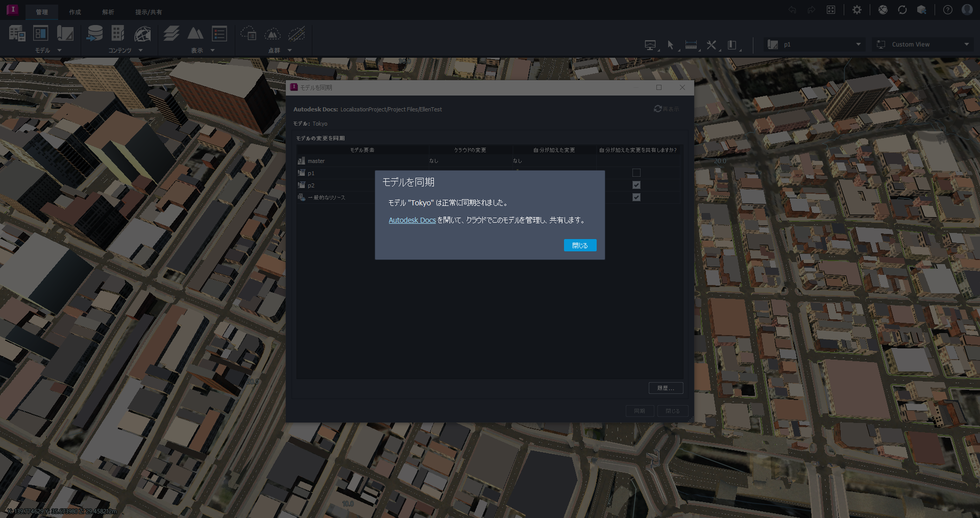The height and width of the screenshot is (518, 980).
Task: Click the globe basemap icon in title bar
Action: tap(883, 10)
